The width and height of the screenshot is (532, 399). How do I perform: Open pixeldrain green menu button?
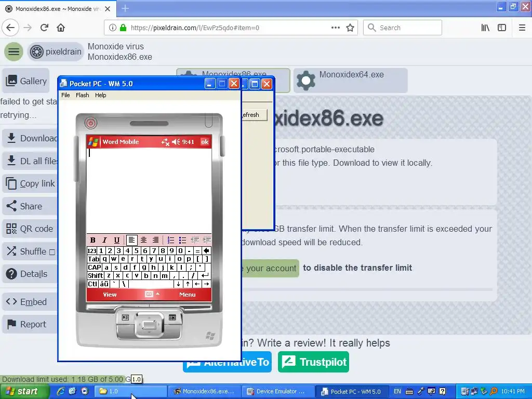coord(14,51)
